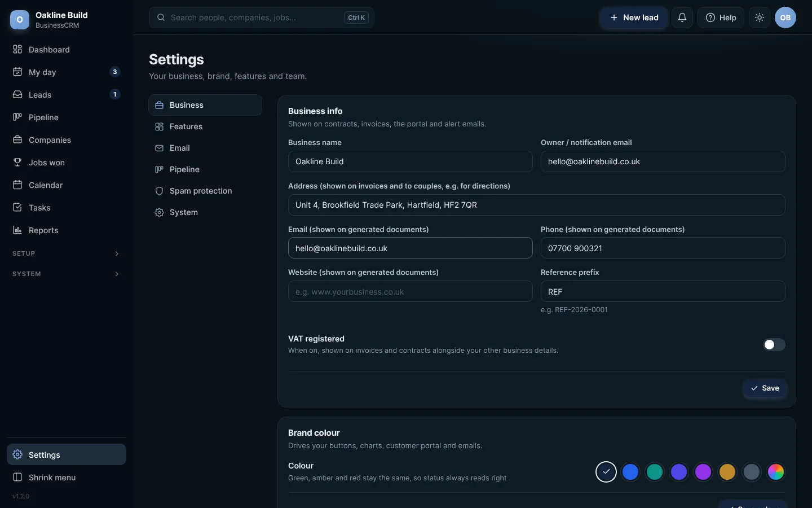
Task: Click the Business name field
Action: 411,161
